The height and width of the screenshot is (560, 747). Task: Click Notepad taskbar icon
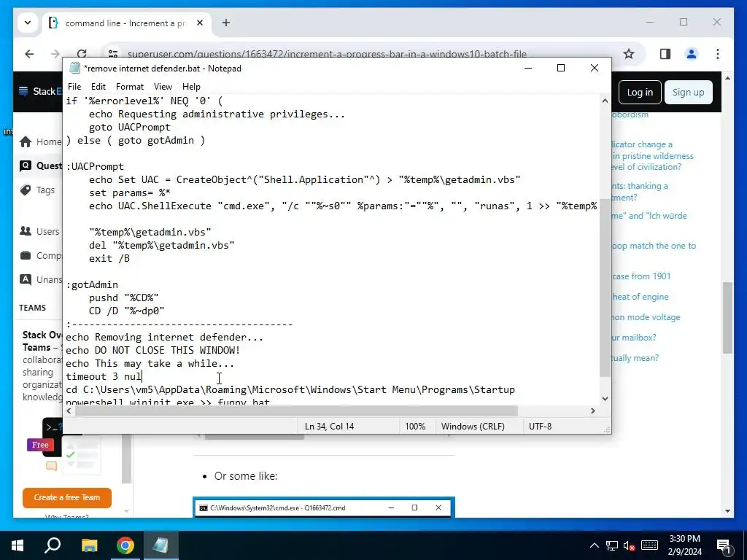click(160, 545)
